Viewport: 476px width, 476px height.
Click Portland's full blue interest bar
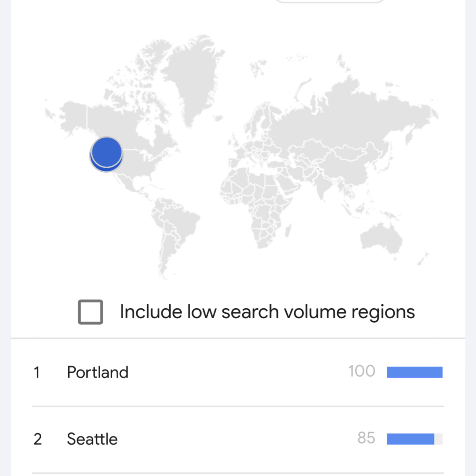[x=414, y=372]
